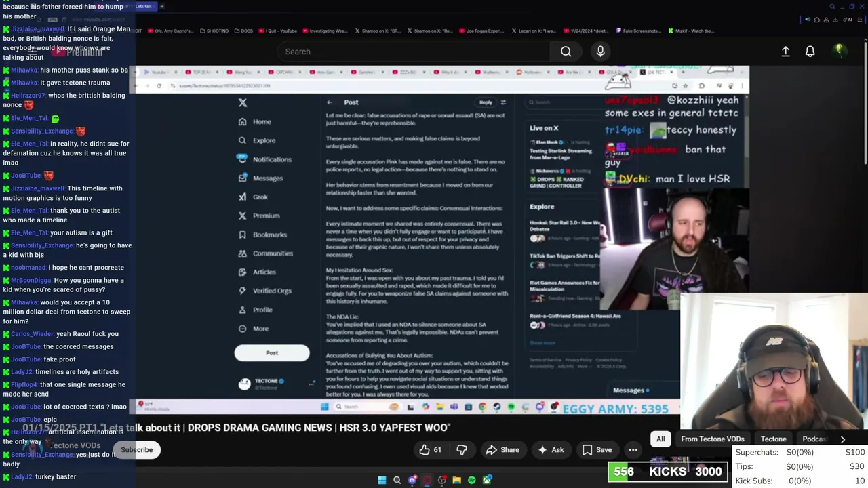Select the From Tectone VODs chip

pyautogui.click(x=712, y=439)
